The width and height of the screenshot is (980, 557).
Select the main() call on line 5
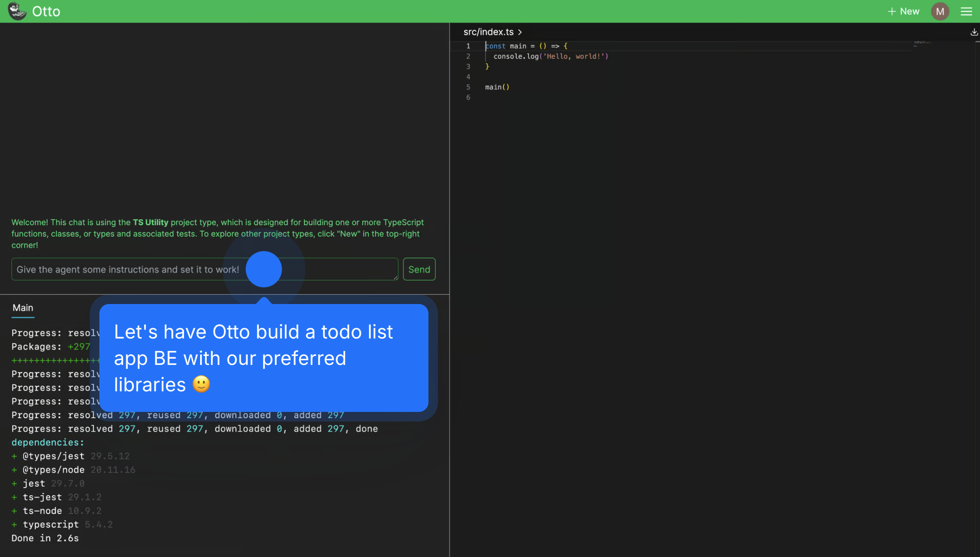pyautogui.click(x=497, y=87)
